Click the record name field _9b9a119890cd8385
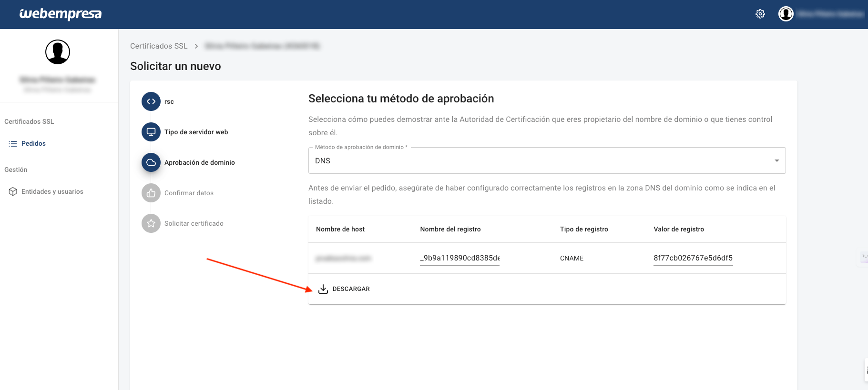 tap(460, 258)
